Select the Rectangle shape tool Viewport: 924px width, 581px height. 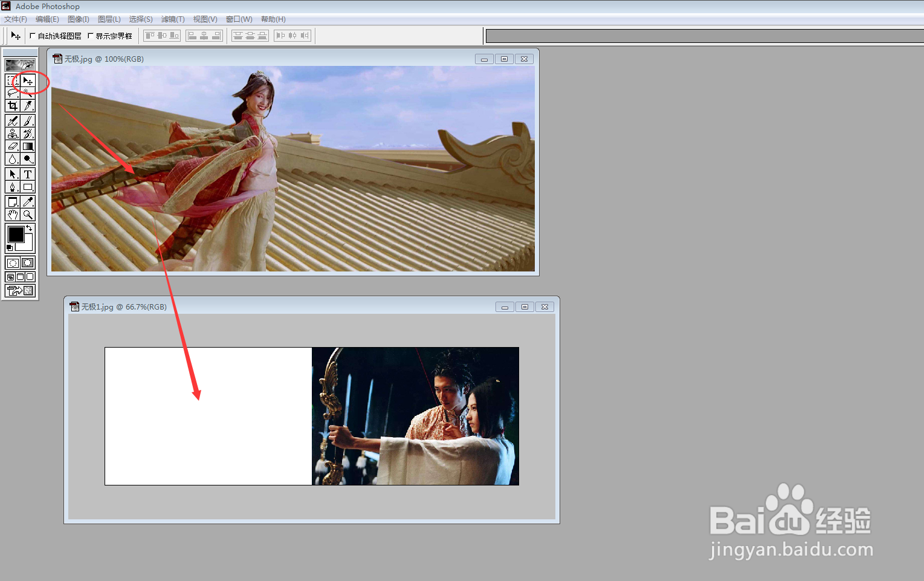point(28,187)
